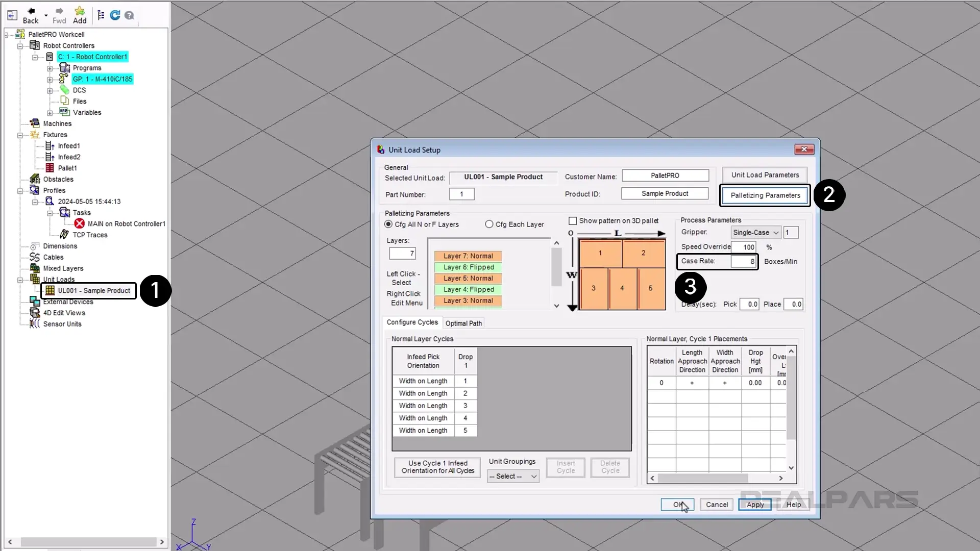The height and width of the screenshot is (551, 980).
Task: Select Infeed1 fixture in tree
Action: click(x=69, y=146)
